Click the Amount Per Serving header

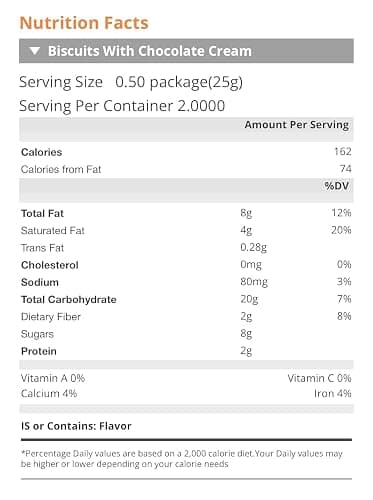coord(297,125)
